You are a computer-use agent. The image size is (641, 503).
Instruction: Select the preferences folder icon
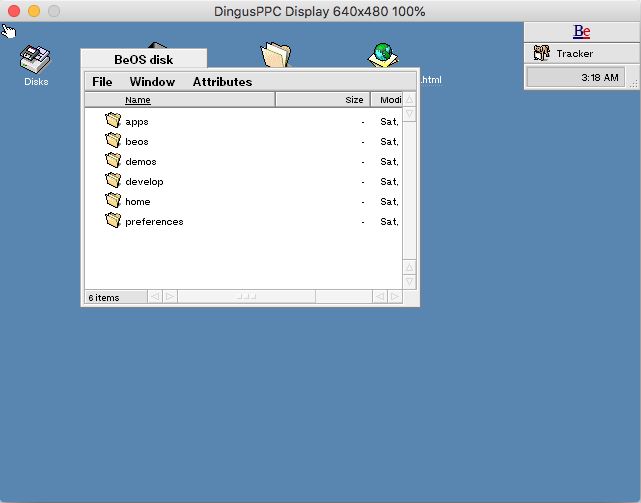coord(113,221)
